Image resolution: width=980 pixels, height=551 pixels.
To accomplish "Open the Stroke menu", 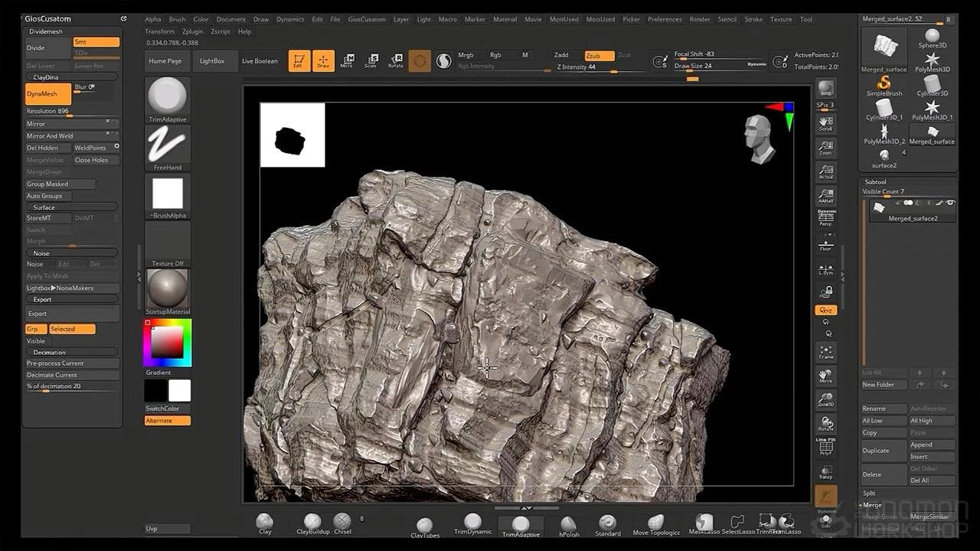I will [x=753, y=19].
